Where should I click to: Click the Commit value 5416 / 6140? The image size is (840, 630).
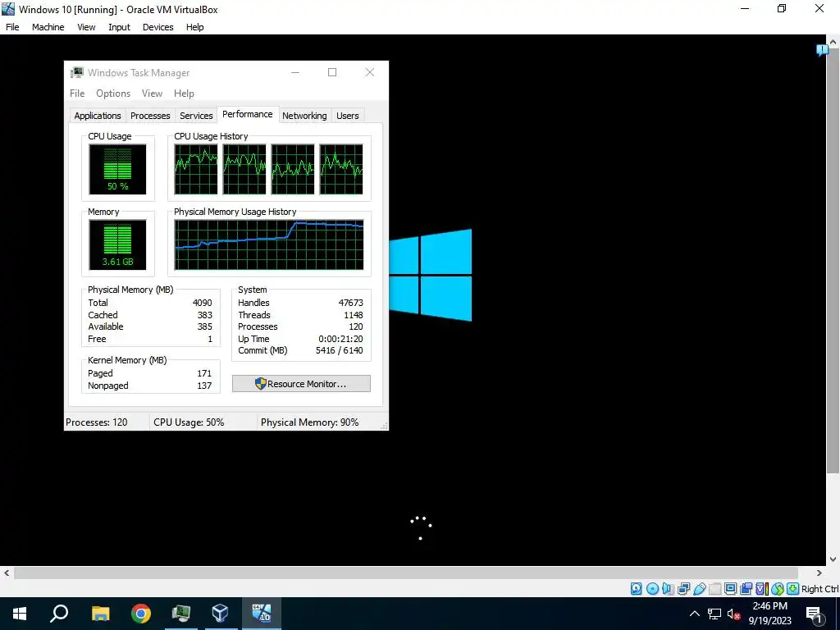339,350
